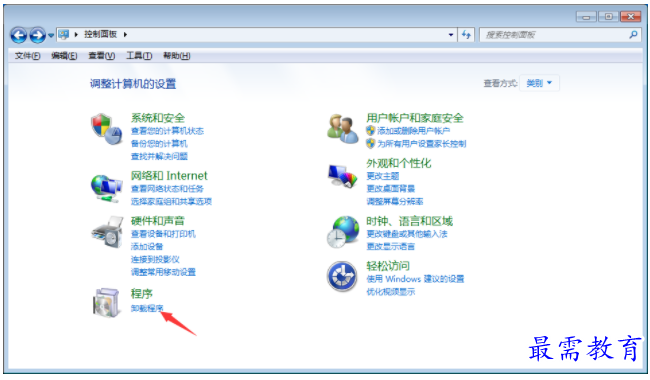The image size is (650, 380).
Task: Click 备份您的计算机 link
Action: pos(159,143)
